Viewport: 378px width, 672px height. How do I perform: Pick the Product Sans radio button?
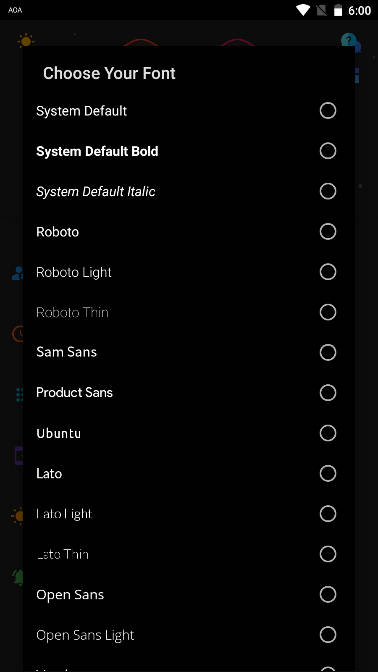(328, 393)
